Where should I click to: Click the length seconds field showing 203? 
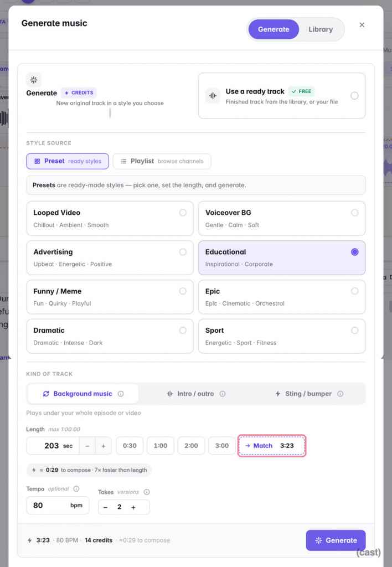pos(53,446)
